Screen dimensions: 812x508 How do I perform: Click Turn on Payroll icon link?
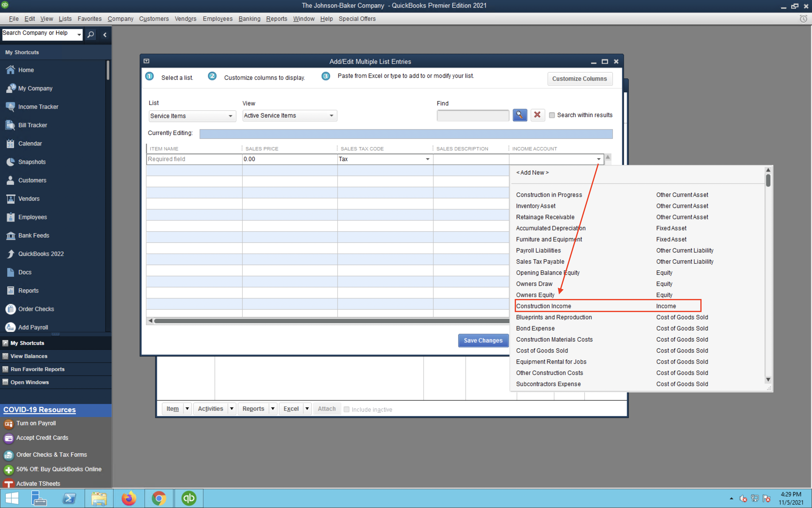point(9,424)
